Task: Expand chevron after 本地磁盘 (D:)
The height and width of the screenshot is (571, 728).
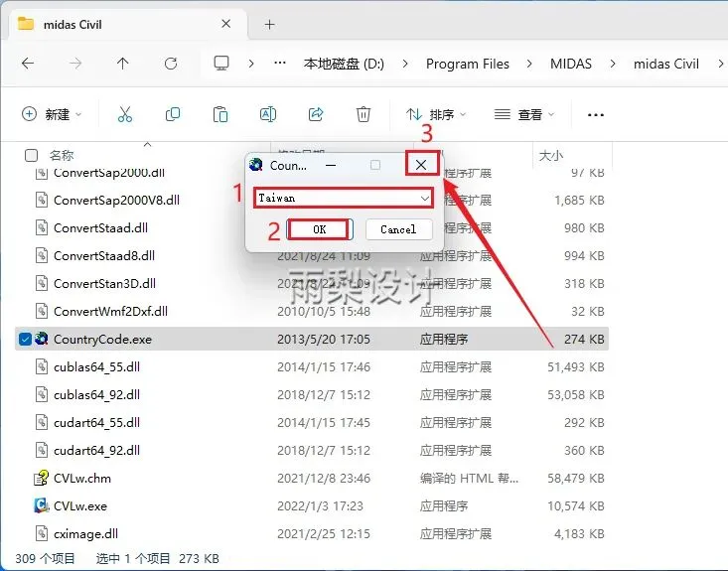Action: point(405,64)
